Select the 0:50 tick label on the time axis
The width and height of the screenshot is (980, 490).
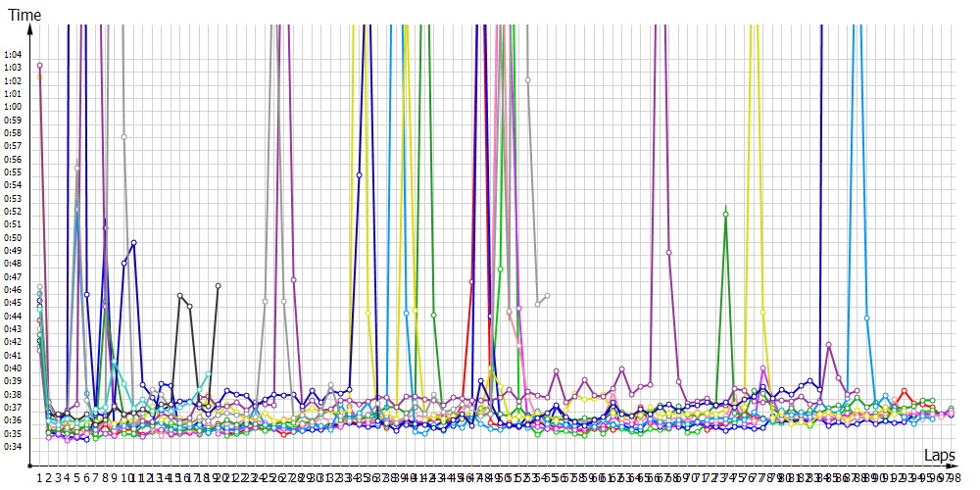coord(13,237)
